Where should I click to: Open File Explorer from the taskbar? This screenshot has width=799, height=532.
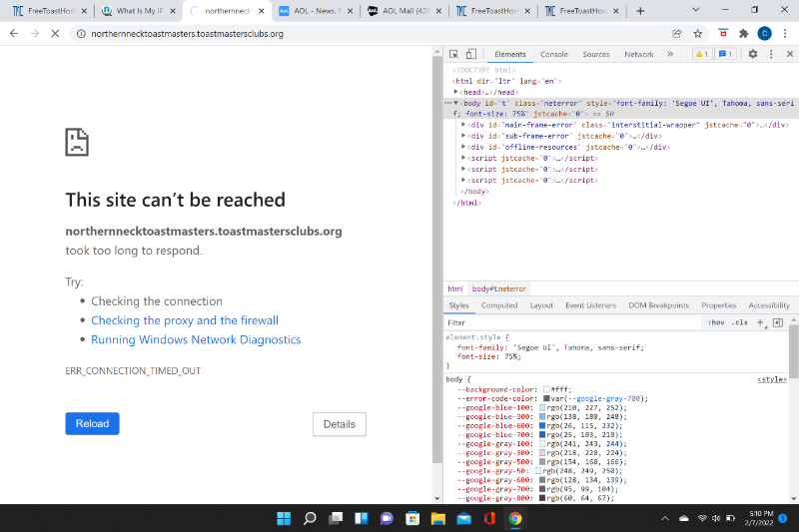[x=438, y=518]
